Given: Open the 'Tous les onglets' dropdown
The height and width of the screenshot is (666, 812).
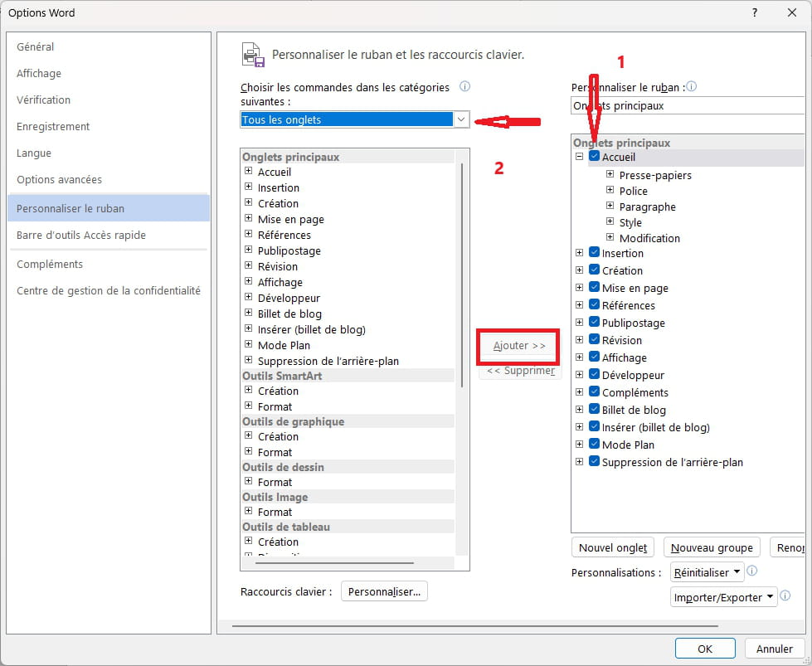Looking at the screenshot, I should [x=461, y=119].
